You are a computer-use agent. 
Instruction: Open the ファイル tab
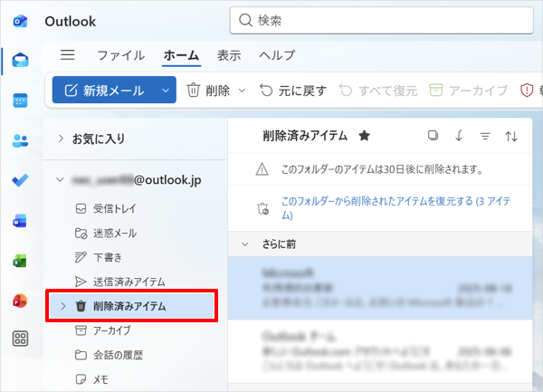click(121, 55)
